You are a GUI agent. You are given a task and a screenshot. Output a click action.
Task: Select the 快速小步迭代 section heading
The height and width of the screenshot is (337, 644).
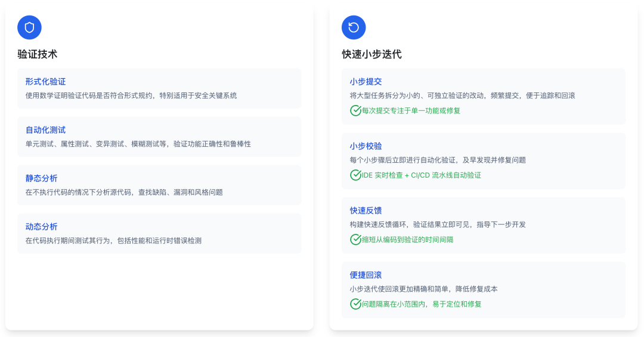click(x=371, y=54)
